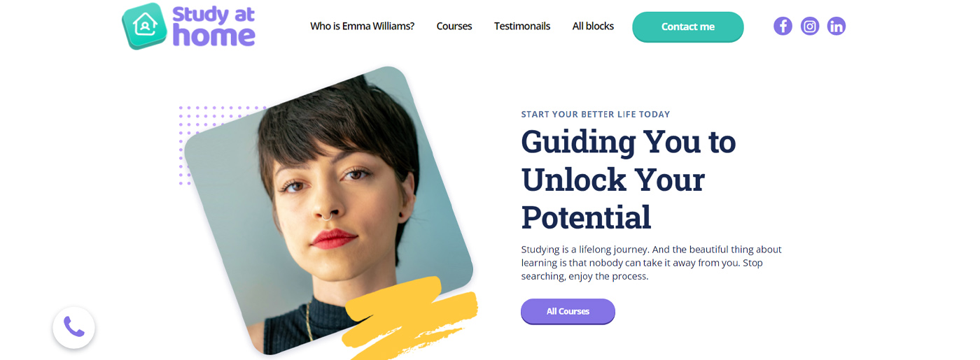Click the purple All Courses button
980x360 pixels.
(568, 312)
